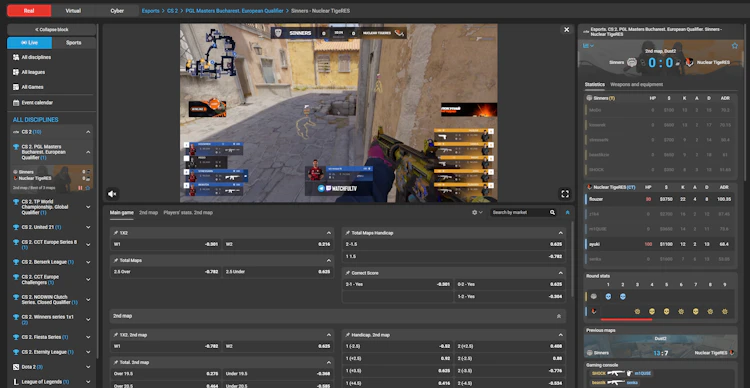Click the Event calendar icon
The height and width of the screenshot is (388, 750).
(x=16, y=102)
